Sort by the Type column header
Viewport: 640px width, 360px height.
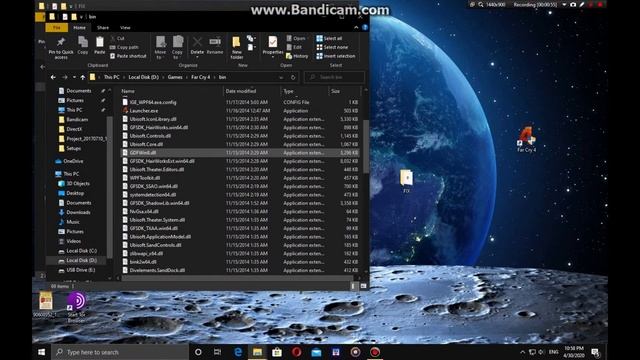click(x=305, y=91)
